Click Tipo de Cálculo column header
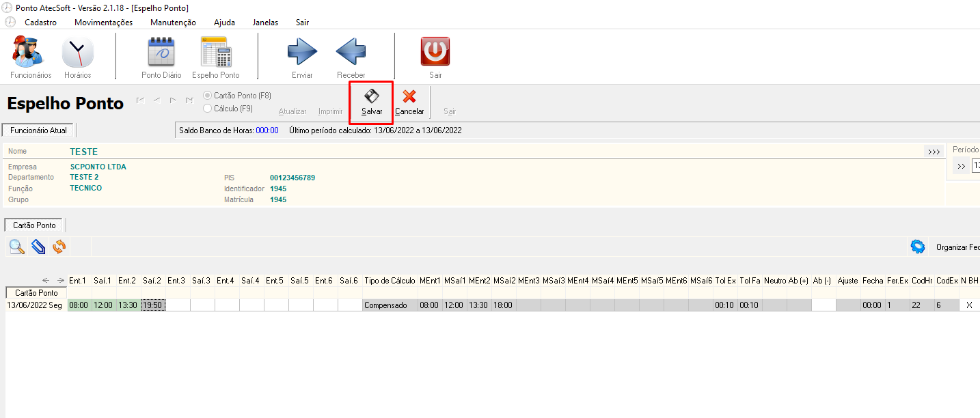Screen dimensions: 980x418 pos(390,281)
